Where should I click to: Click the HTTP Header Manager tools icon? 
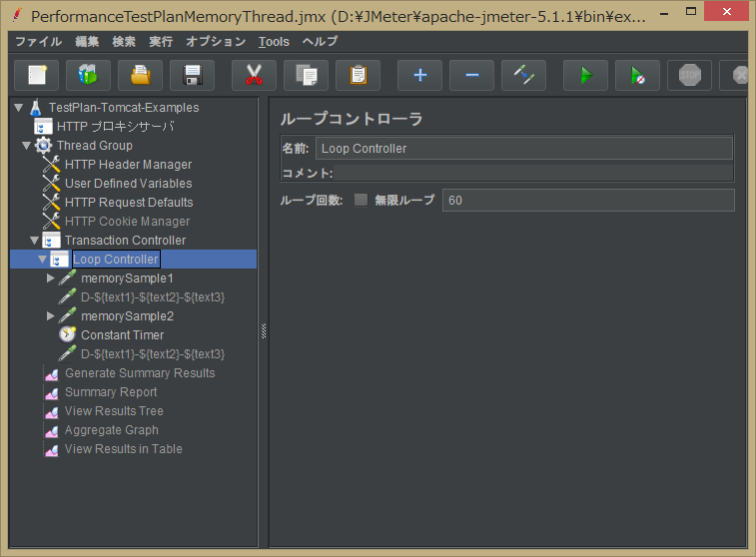coord(51,165)
